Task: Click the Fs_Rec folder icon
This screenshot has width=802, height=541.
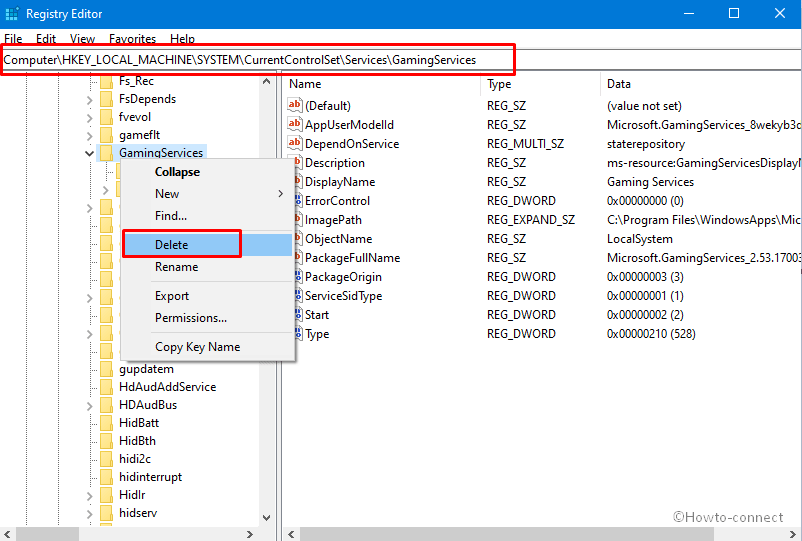Action: pyautogui.click(x=106, y=81)
